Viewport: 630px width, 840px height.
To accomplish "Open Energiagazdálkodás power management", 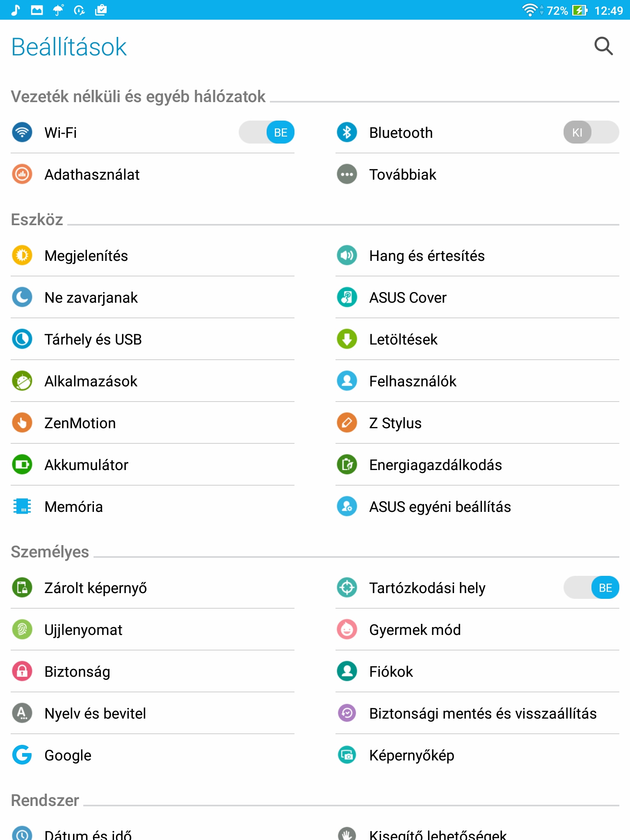I will coord(477,465).
